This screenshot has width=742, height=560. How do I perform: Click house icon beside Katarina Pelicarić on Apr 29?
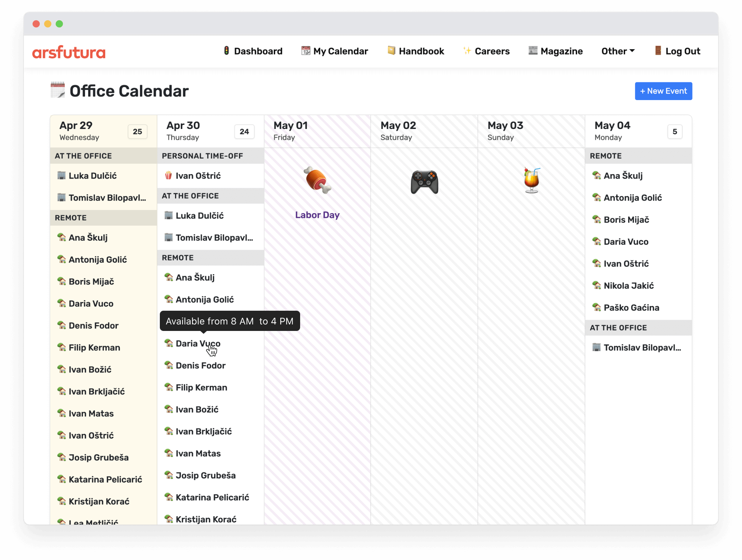pyautogui.click(x=61, y=479)
